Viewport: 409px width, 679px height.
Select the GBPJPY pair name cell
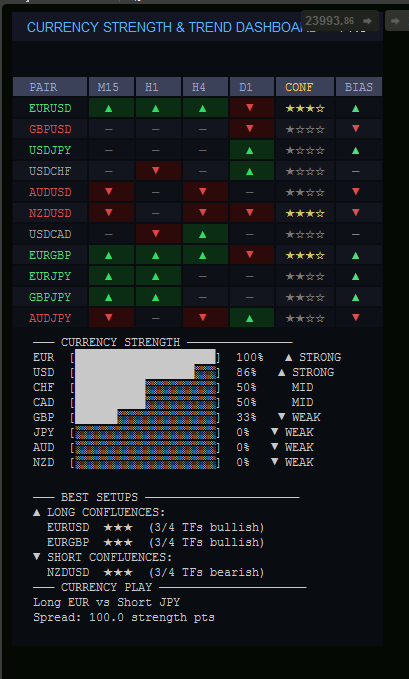click(x=50, y=297)
